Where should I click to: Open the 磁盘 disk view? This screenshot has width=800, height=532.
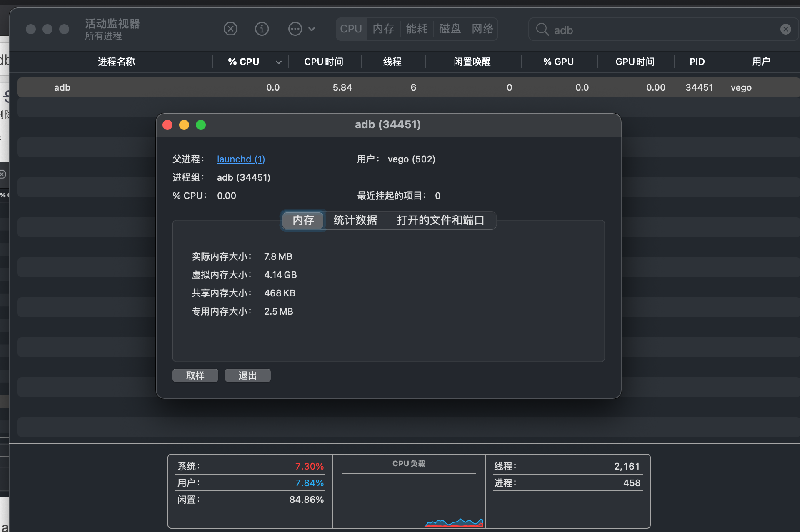(x=450, y=29)
